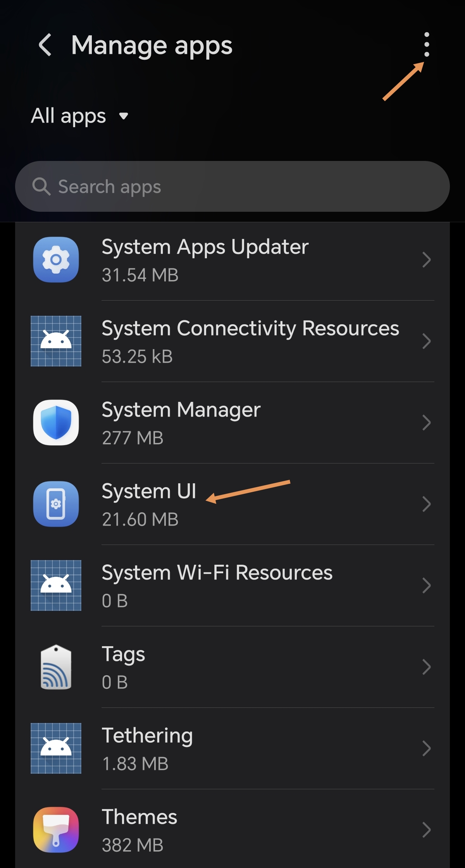Open the three-dot more options menu
Viewport: 465px width, 868px height.
(426, 45)
